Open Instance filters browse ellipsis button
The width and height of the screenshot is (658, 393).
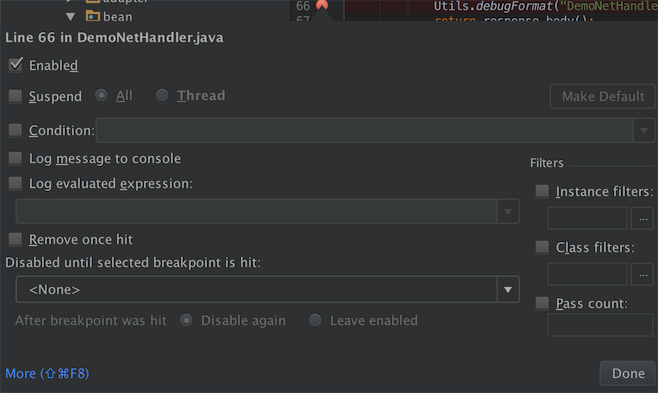click(642, 218)
